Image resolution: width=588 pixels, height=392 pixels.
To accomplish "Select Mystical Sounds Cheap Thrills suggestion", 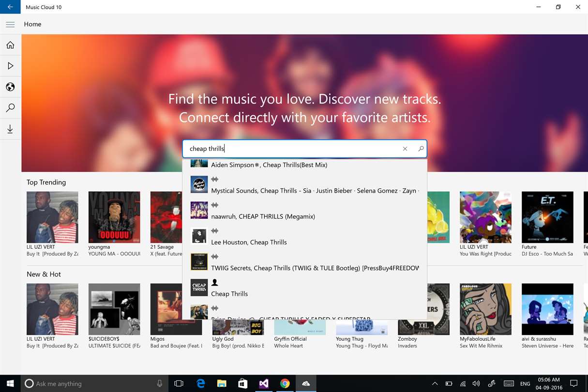I will (305, 185).
